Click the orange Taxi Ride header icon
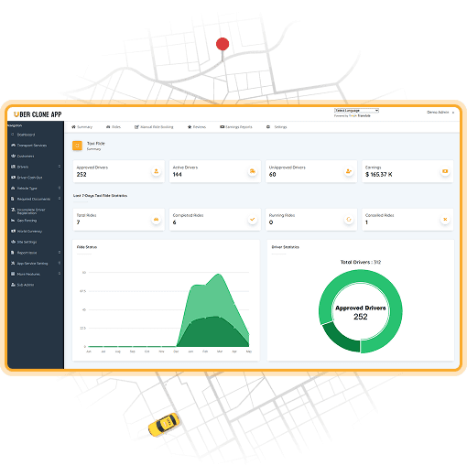The image size is (467, 476). pyautogui.click(x=77, y=146)
